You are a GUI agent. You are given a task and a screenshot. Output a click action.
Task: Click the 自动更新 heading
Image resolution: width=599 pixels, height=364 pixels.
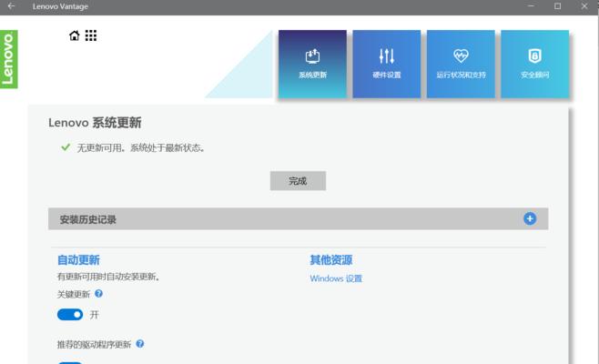tap(78, 260)
